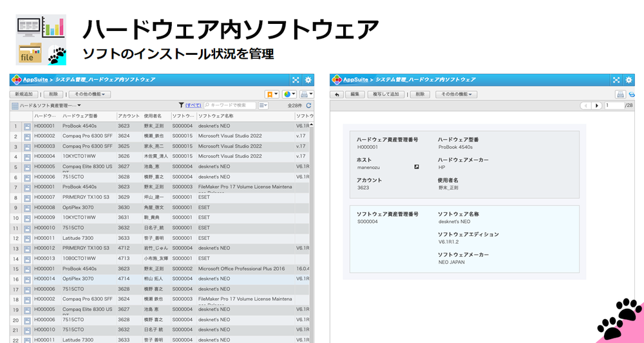Expand the その他の機能 dropdown in the list view
Screen dimensions: 644x343
click(91, 94)
